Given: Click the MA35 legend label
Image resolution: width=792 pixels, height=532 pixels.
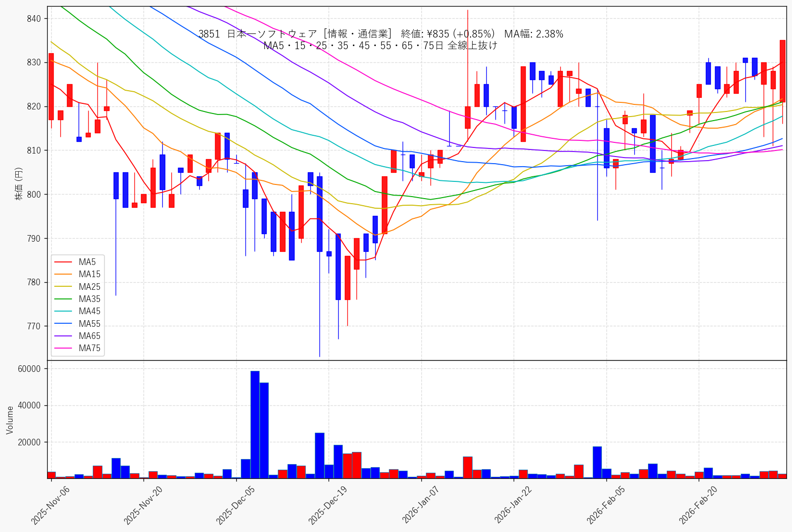Looking at the screenshot, I should (x=89, y=299).
